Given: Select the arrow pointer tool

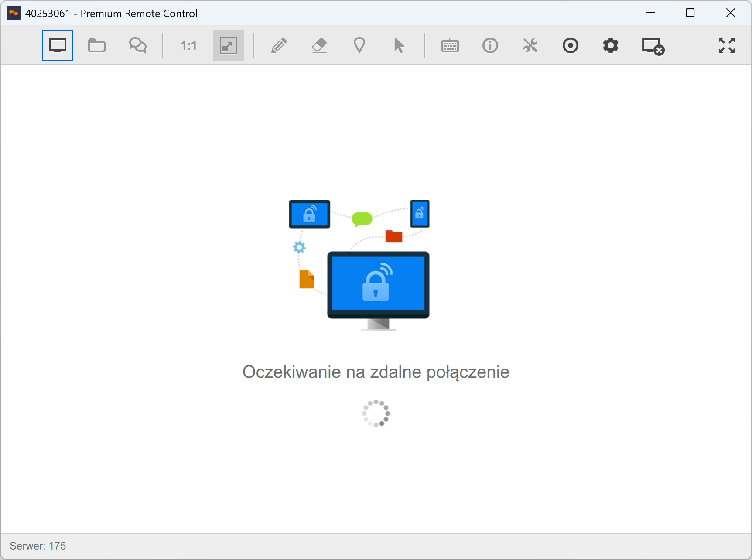Looking at the screenshot, I should 399,45.
